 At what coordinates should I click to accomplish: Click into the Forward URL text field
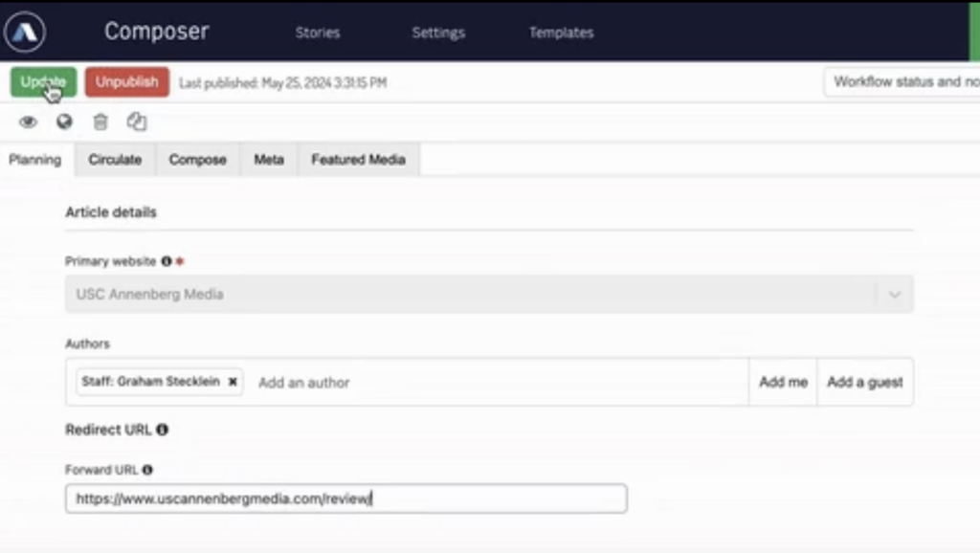345,498
